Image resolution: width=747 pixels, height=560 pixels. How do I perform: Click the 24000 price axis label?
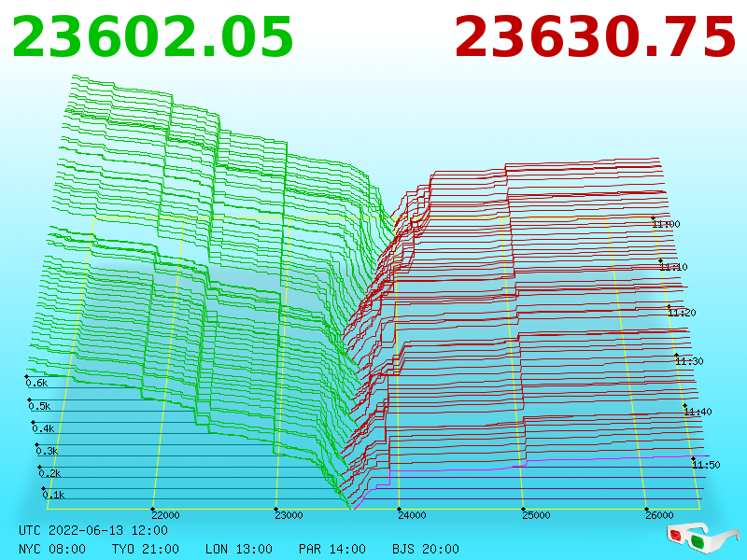pyautogui.click(x=413, y=515)
